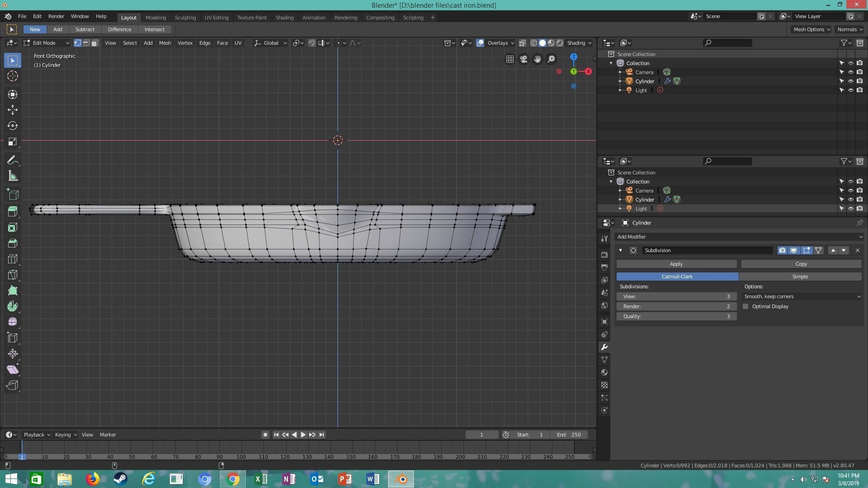Hide Camera in the upper outliner
Screen dimensions: 868x488
click(850, 72)
